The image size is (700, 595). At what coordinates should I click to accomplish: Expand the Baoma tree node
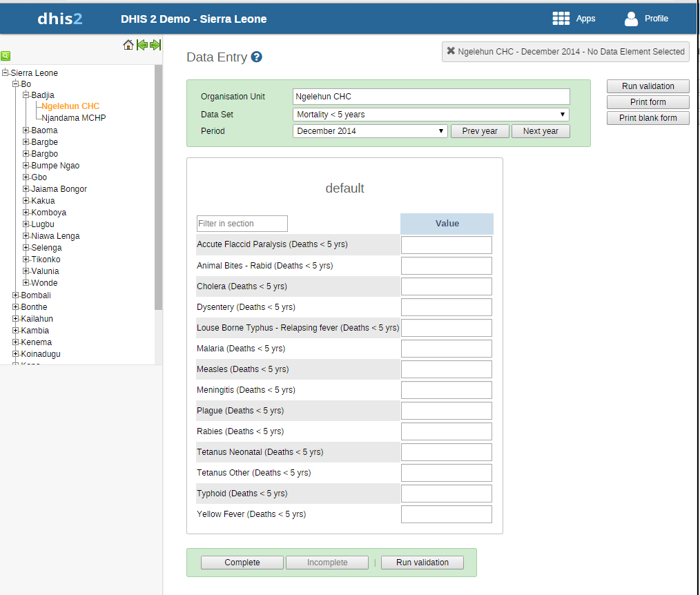[x=26, y=130]
